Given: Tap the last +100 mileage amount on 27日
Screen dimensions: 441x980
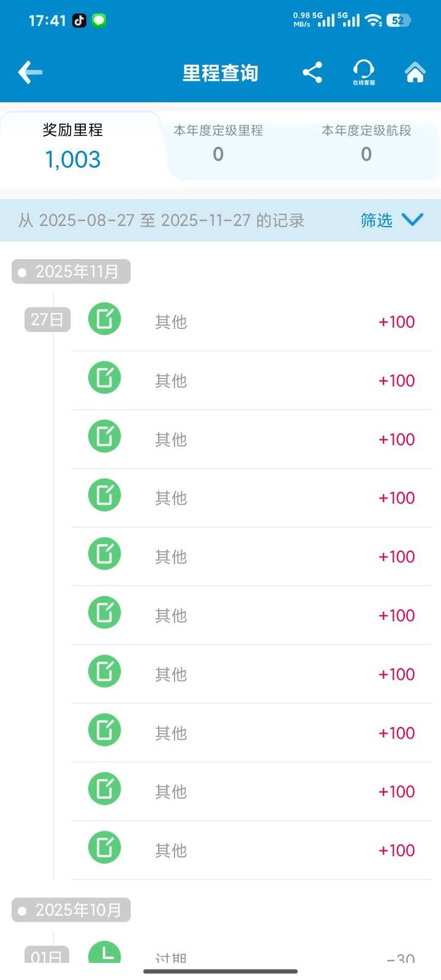Looking at the screenshot, I should (x=396, y=850).
